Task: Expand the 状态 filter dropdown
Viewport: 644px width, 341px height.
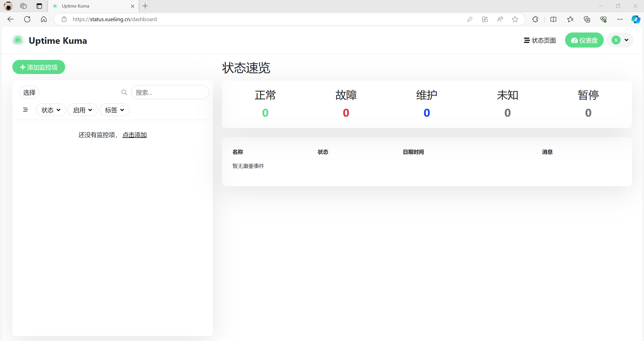Action: pyautogui.click(x=51, y=110)
